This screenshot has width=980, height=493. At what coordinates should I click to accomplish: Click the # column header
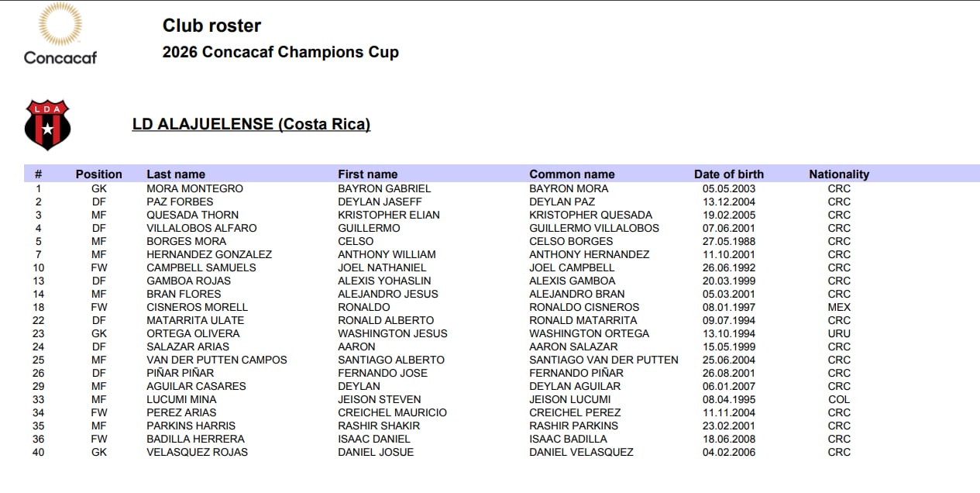pyautogui.click(x=39, y=174)
